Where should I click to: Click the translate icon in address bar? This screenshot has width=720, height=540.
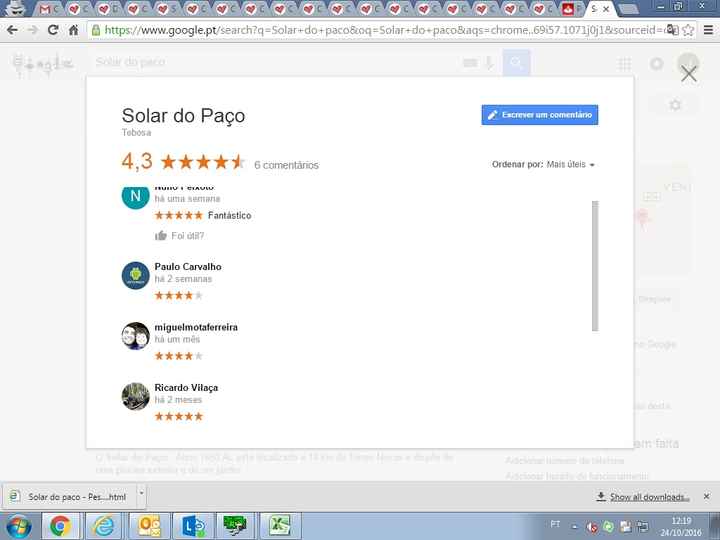pyautogui.click(x=672, y=30)
